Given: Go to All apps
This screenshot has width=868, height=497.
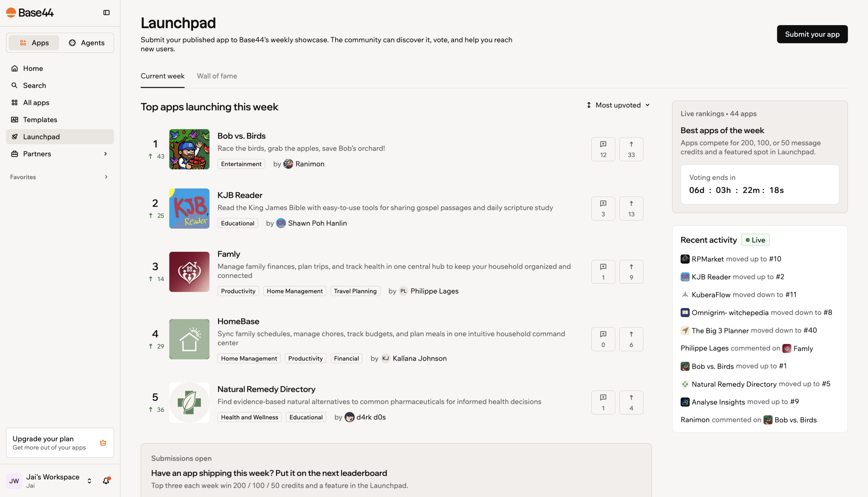Looking at the screenshot, I should (x=60, y=102).
